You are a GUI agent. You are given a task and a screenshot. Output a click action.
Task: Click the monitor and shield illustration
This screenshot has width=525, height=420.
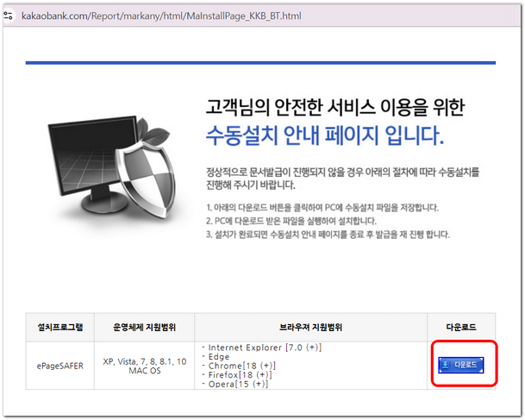pyautogui.click(x=112, y=166)
